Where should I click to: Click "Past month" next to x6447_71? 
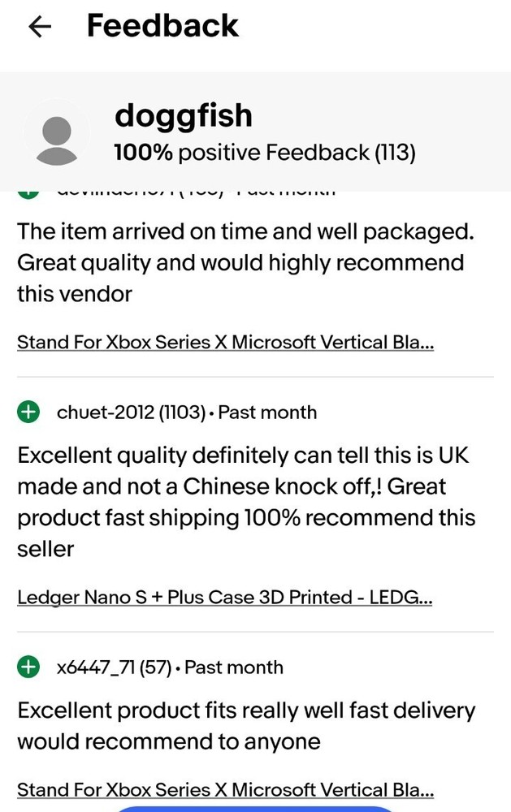click(x=234, y=667)
